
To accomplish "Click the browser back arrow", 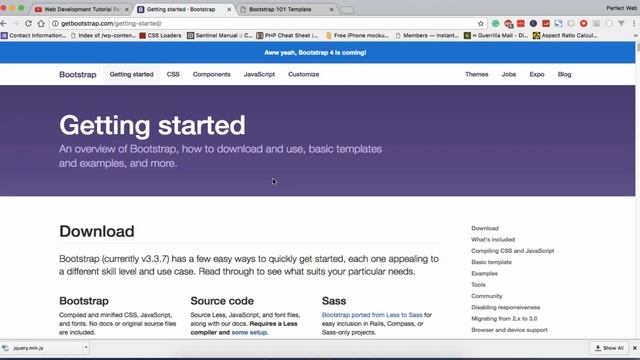I will tap(4, 24).
